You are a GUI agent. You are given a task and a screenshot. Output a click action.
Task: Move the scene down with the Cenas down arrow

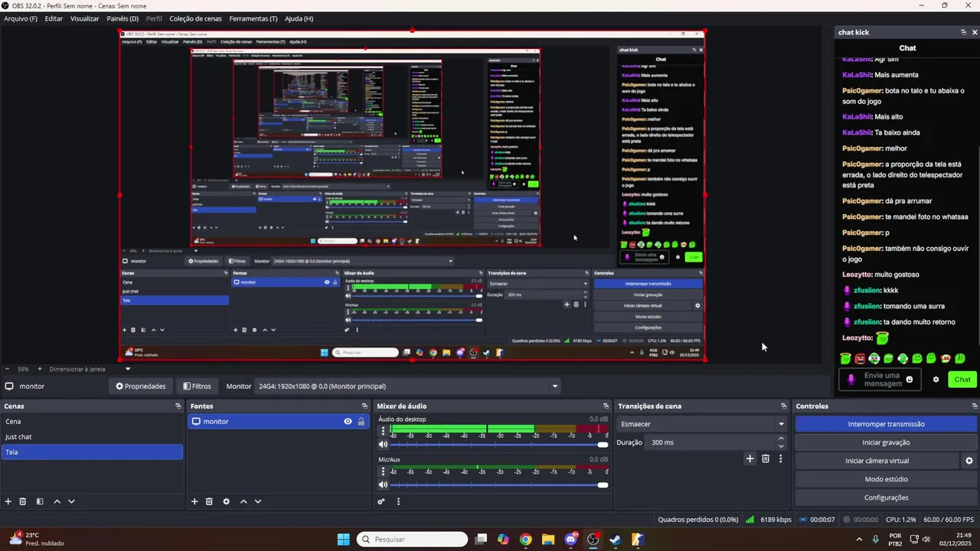[71, 501]
